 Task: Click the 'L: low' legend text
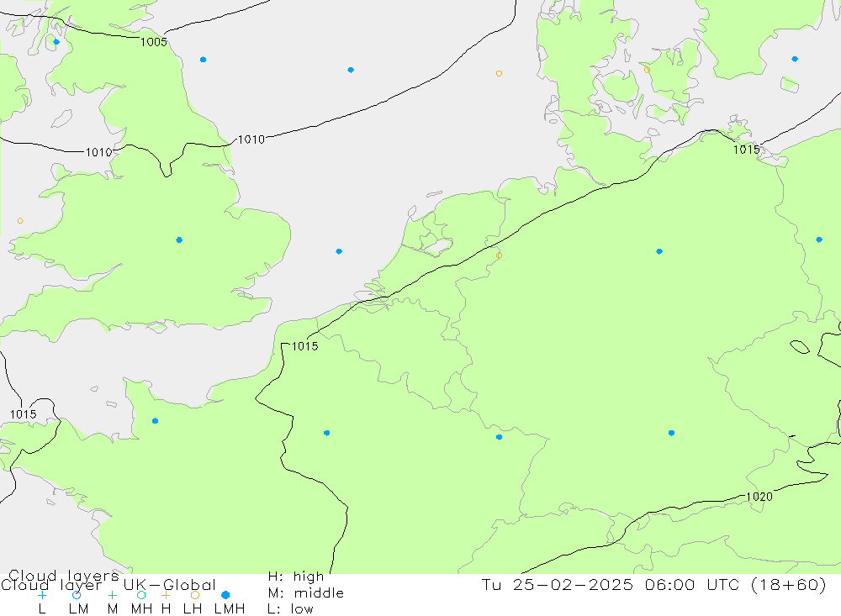tap(290, 609)
